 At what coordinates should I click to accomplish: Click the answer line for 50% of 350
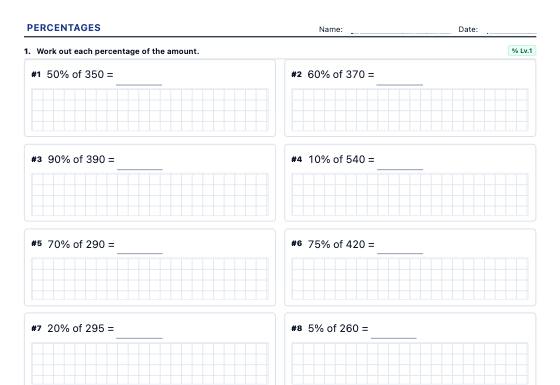coord(139,85)
